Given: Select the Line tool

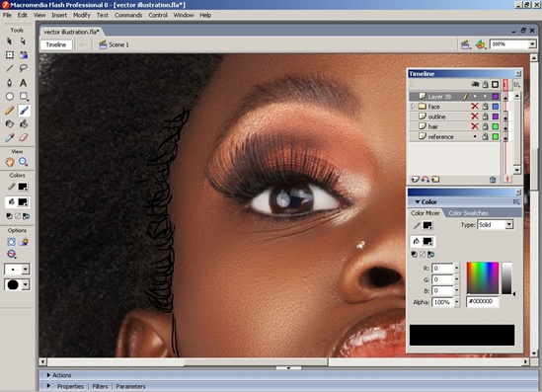Looking at the screenshot, I should 9,68.
